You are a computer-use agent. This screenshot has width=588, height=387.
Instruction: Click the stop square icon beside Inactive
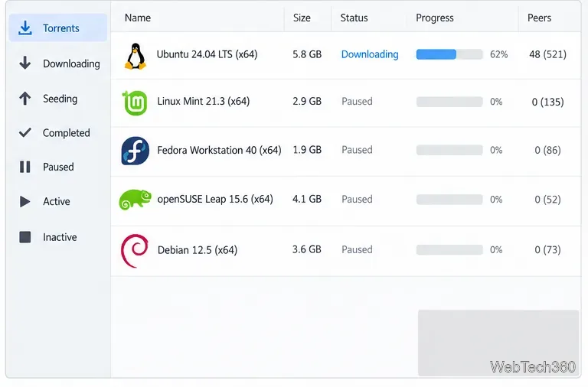(x=25, y=237)
